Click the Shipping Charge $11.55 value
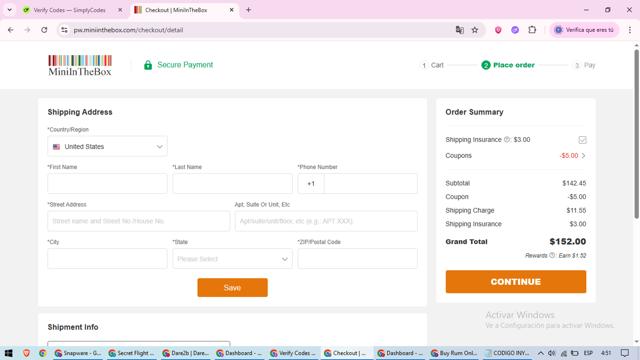Viewport: 640px width, 360px height. tap(576, 211)
